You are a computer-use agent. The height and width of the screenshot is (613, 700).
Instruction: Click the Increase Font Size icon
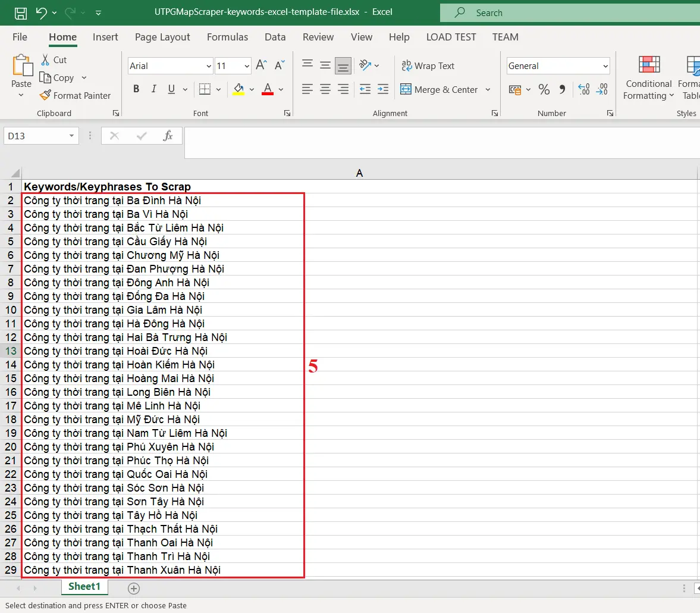point(261,65)
